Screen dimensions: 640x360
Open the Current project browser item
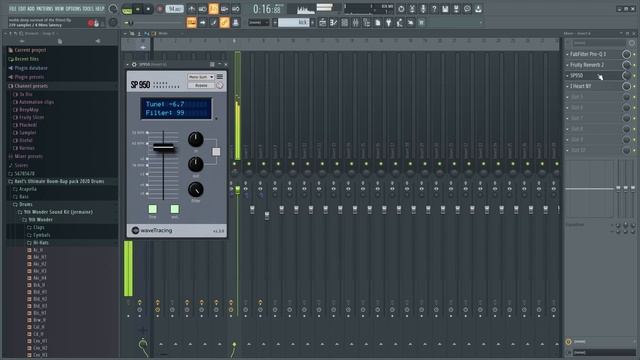pyautogui.click(x=30, y=50)
